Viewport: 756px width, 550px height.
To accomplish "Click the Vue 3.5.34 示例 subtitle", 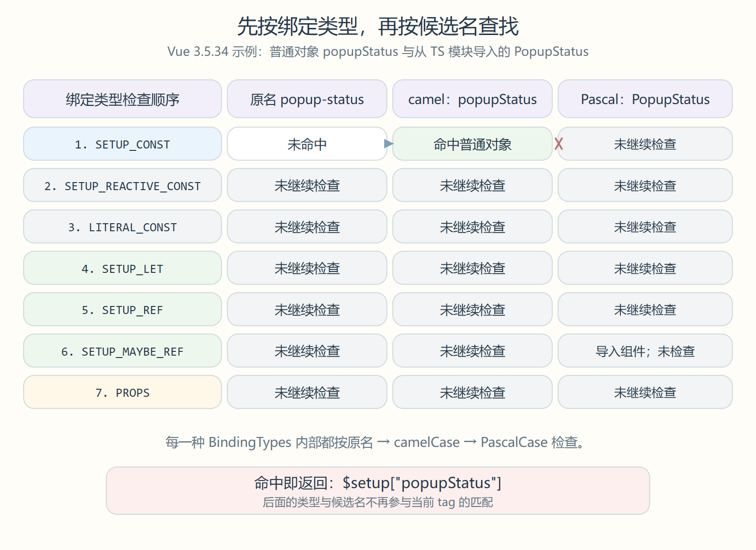I will point(378,51).
